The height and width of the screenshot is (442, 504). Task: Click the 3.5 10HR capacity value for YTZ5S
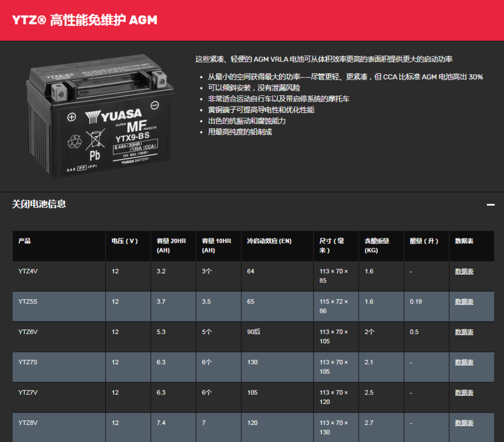[206, 301]
